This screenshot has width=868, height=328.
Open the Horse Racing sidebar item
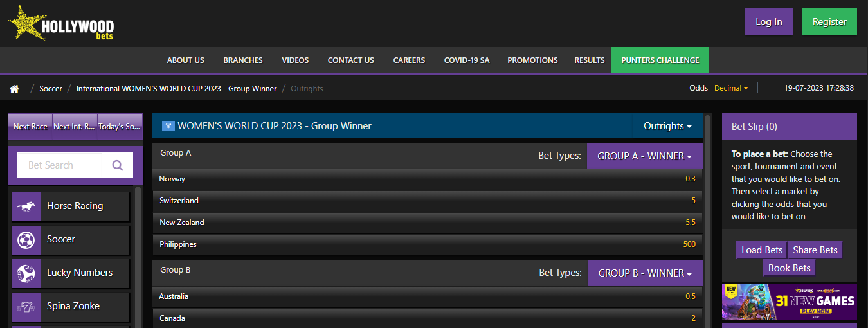coord(71,206)
